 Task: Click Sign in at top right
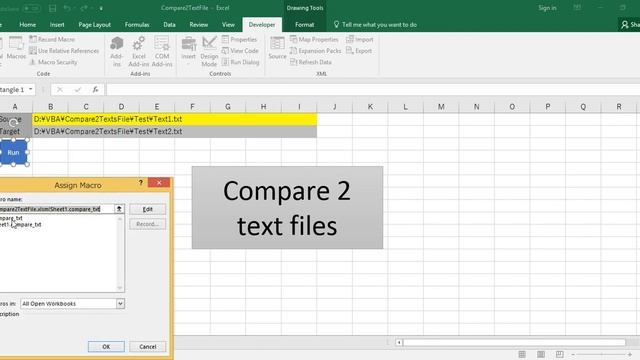point(547,8)
